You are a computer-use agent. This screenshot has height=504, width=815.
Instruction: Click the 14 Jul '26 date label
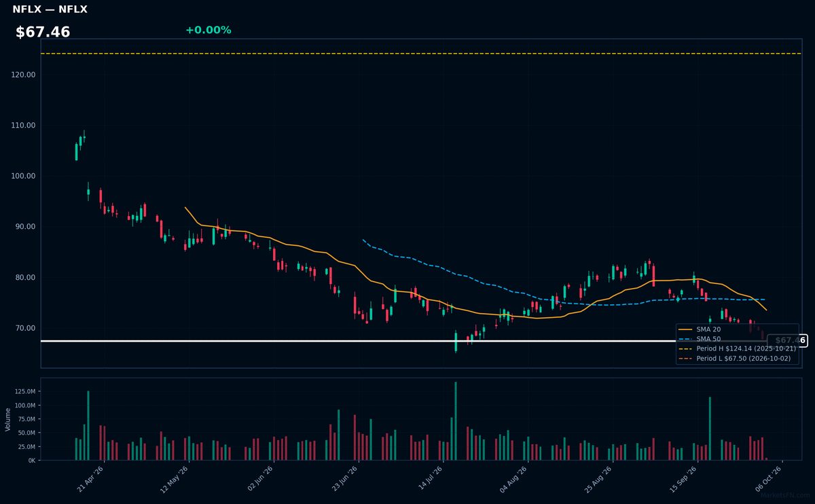430,478
